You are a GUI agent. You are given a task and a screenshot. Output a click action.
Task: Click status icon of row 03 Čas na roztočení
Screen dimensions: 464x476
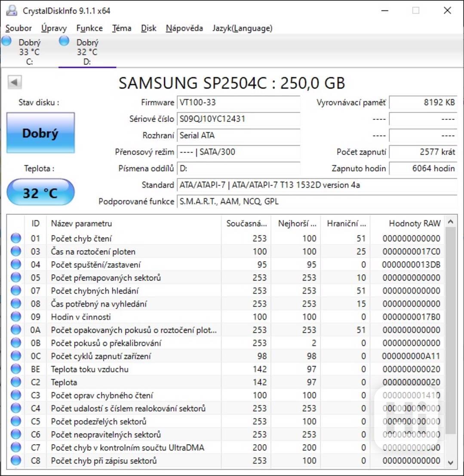coord(16,251)
